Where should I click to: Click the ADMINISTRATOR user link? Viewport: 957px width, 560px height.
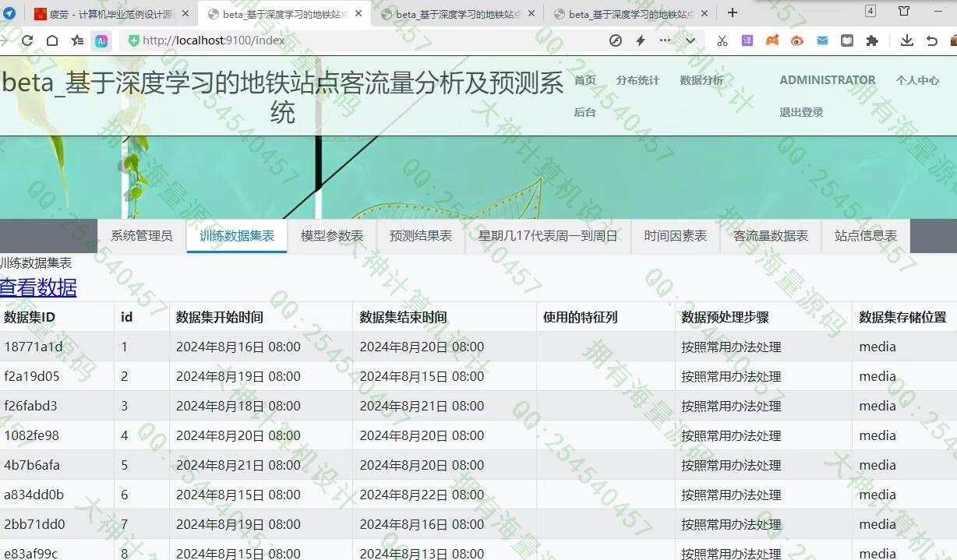click(828, 80)
